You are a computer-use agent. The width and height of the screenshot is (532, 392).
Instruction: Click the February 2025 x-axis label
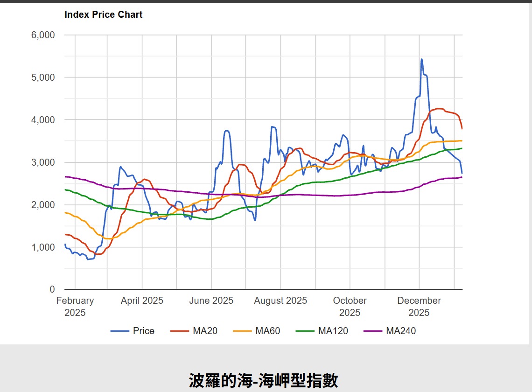coord(75,306)
